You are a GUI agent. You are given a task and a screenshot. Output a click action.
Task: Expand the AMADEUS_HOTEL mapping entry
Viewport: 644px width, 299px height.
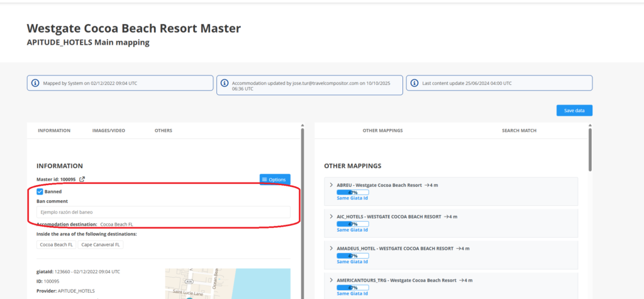click(331, 248)
